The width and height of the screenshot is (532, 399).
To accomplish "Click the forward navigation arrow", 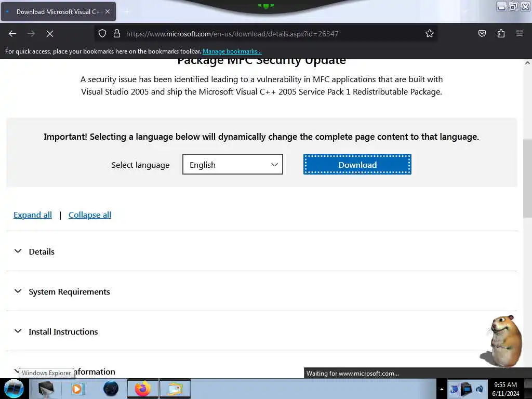I will click(31, 34).
